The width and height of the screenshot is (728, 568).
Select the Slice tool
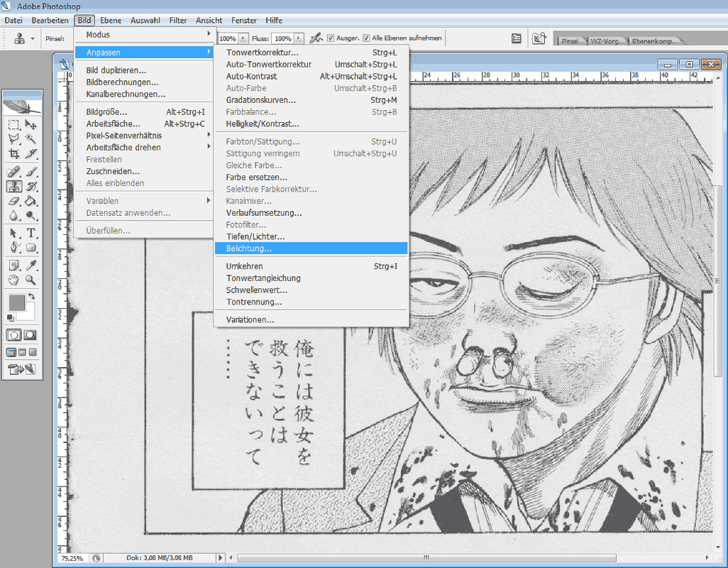[x=31, y=153]
